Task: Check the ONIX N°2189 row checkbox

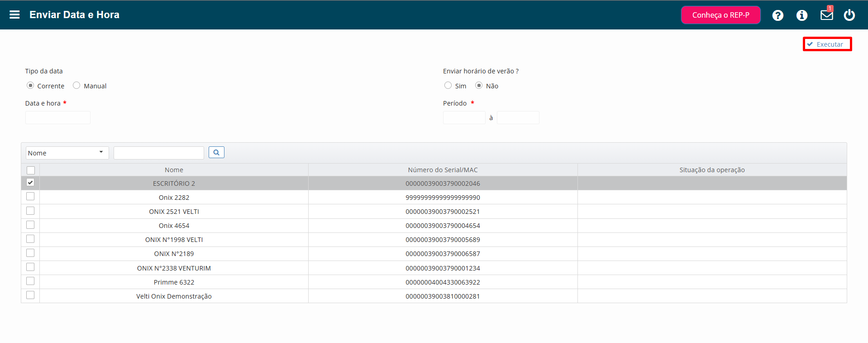Action: (x=30, y=253)
